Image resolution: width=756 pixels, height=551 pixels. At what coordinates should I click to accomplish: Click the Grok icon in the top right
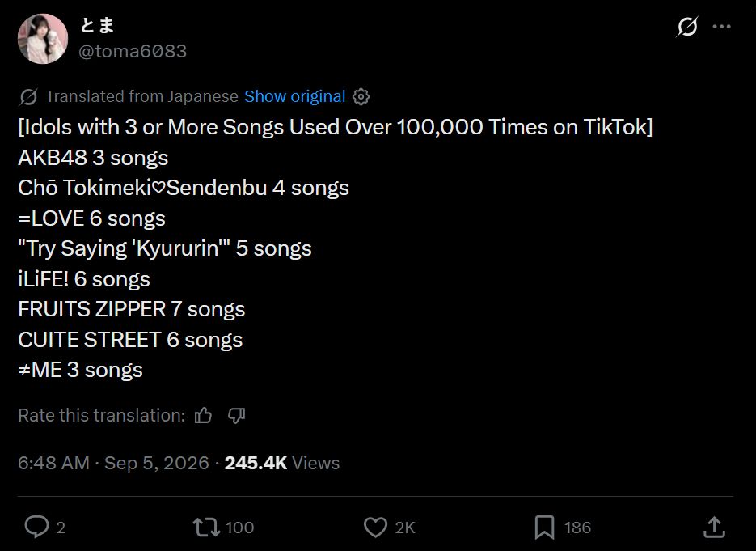(x=686, y=27)
